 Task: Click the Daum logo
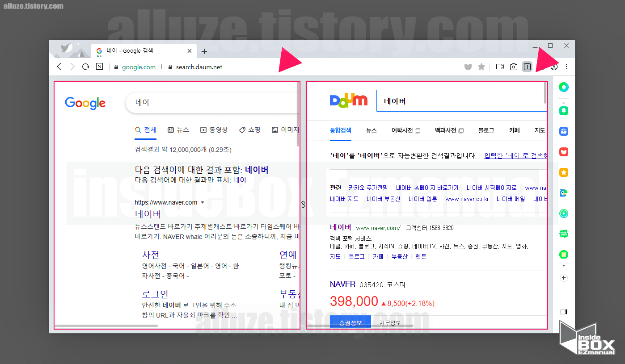coord(349,100)
